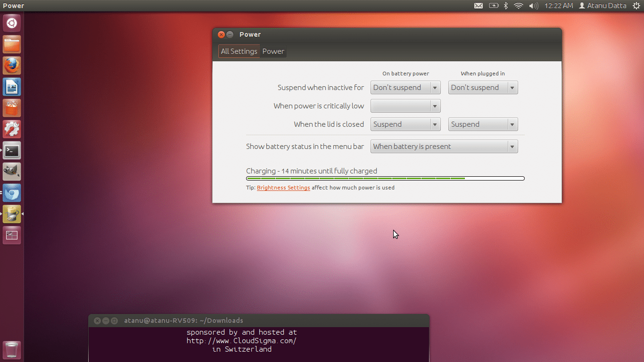Open the Brightness Settings link
The width and height of the screenshot is (644, 362).
[283, 188]
